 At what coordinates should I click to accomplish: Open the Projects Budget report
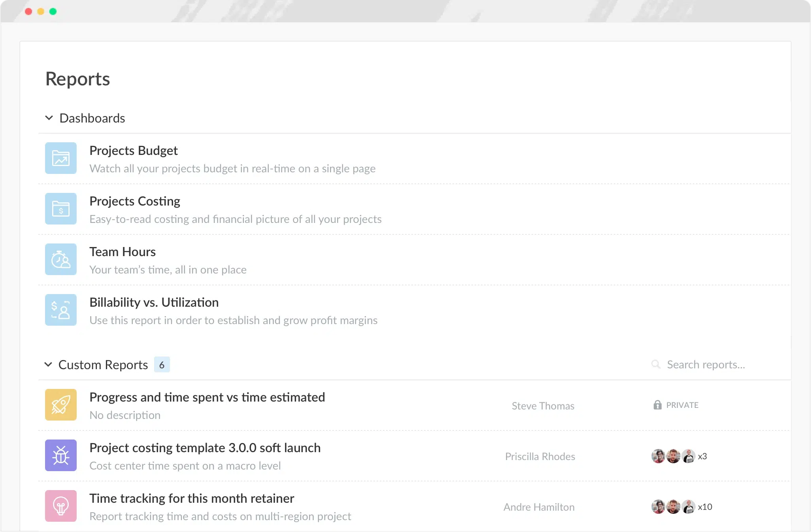point(134,150)
